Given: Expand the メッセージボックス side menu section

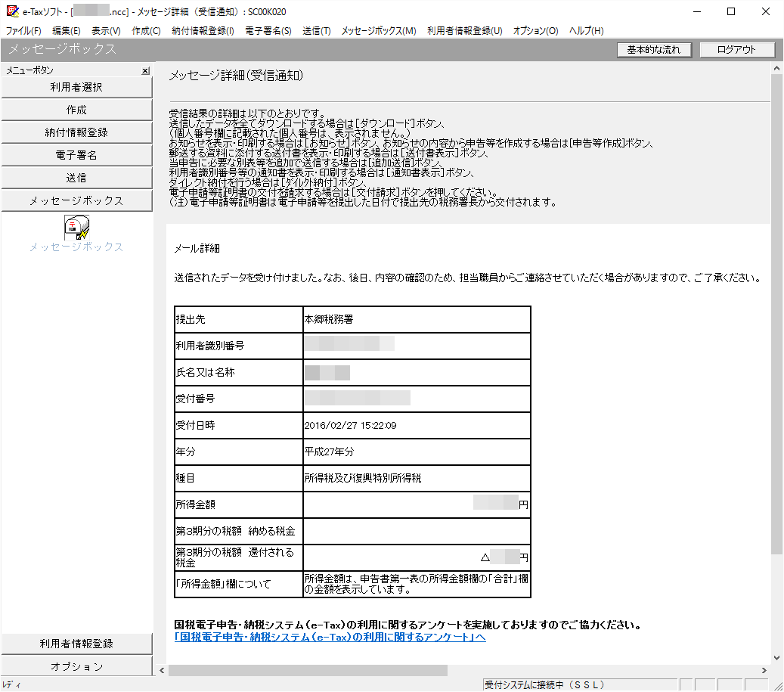Looking at the screenshot, I should coord(76,200).
